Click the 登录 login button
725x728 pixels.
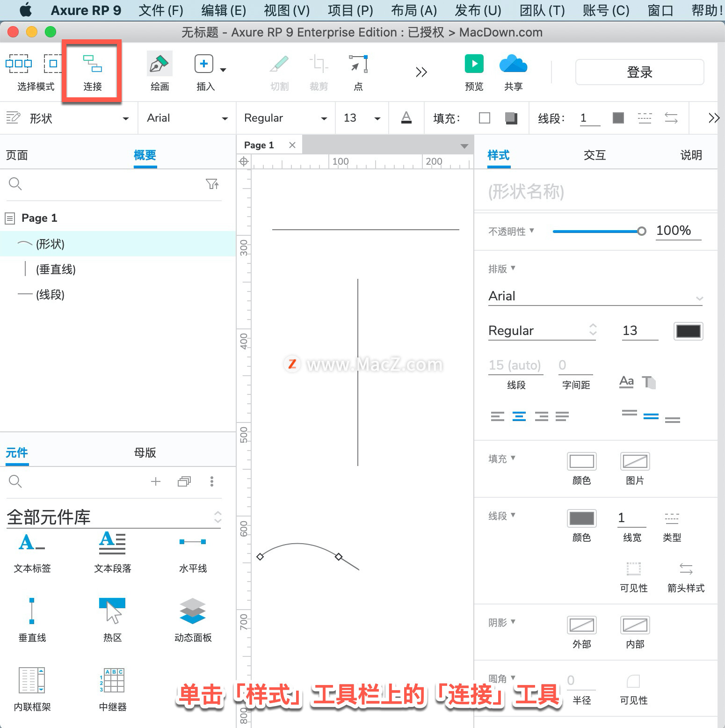[x=639, y=72]
